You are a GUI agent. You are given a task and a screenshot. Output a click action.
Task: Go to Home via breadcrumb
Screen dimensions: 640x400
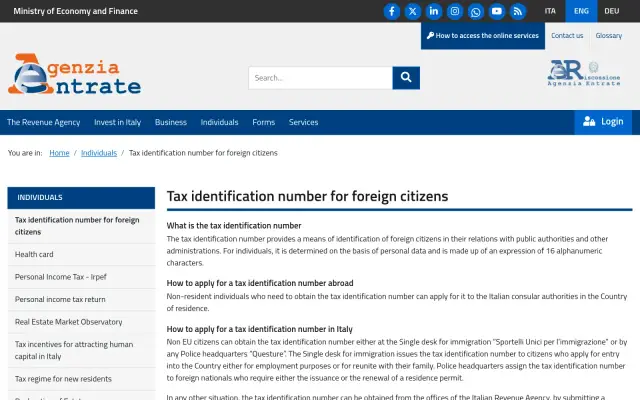click(x=59, y=153)
